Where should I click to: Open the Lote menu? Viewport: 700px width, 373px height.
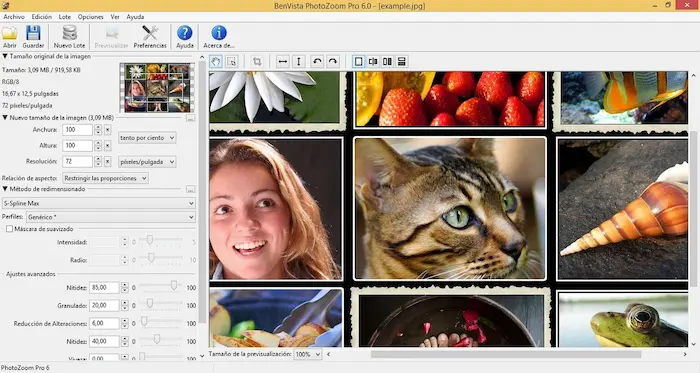[x=65, y=17]
